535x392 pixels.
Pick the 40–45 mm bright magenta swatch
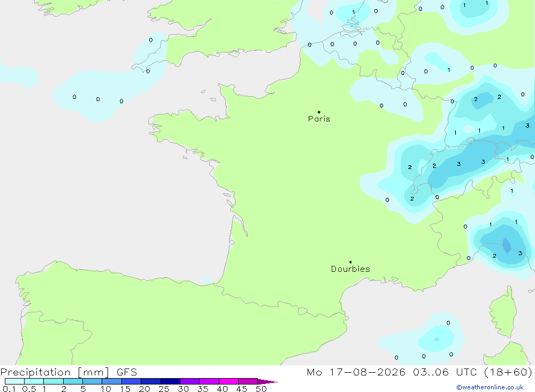coord(228,381)
